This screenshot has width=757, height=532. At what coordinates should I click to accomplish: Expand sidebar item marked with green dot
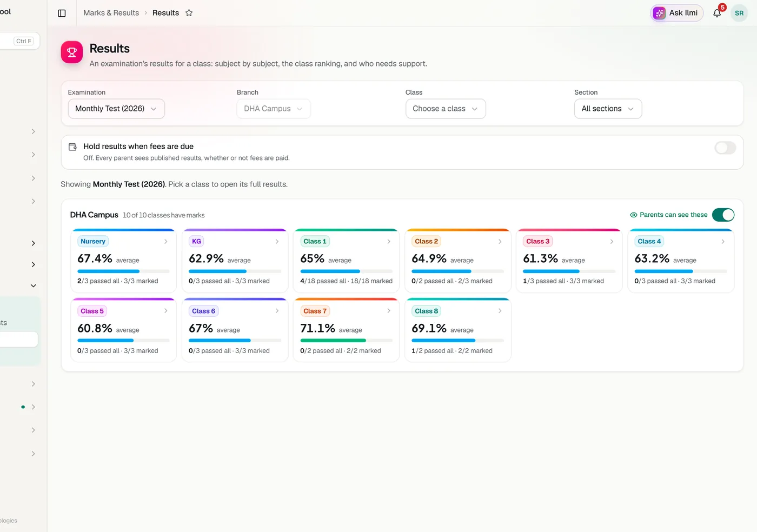[34, 407]
